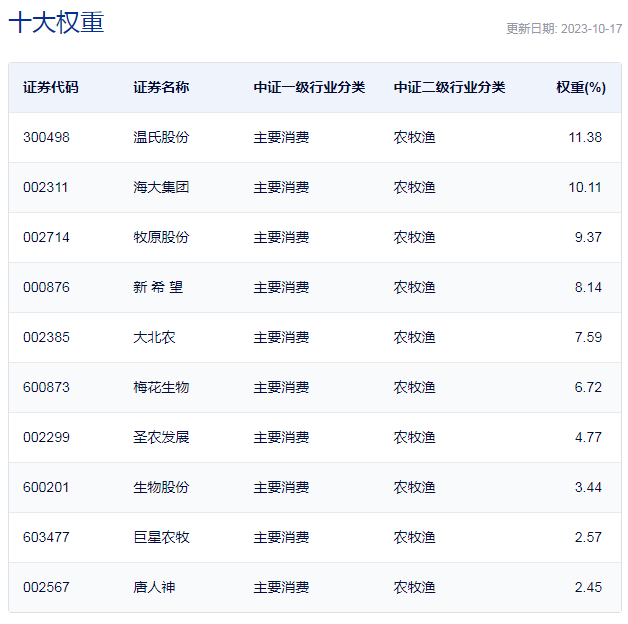
Task: Select security code 000876
Action: [x=46, y=287]
